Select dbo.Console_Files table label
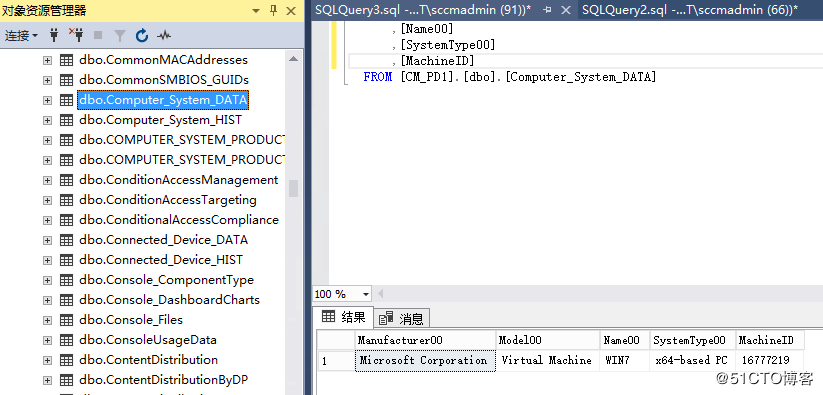The width and height of the screenshot is (823, 395). [131, 320]
